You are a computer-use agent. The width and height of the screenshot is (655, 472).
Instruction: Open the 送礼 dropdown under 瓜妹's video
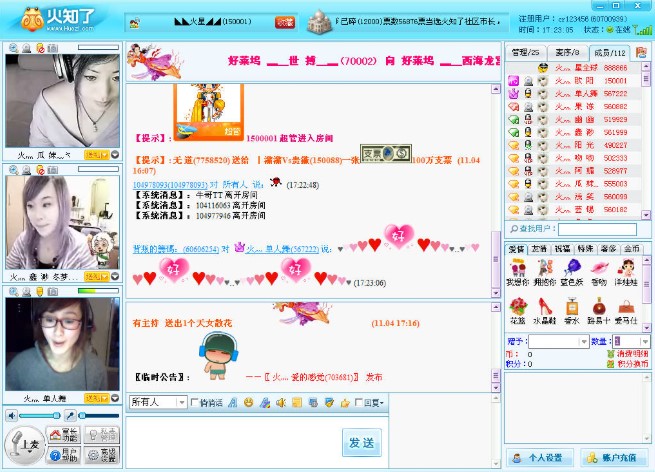point(96,155)
